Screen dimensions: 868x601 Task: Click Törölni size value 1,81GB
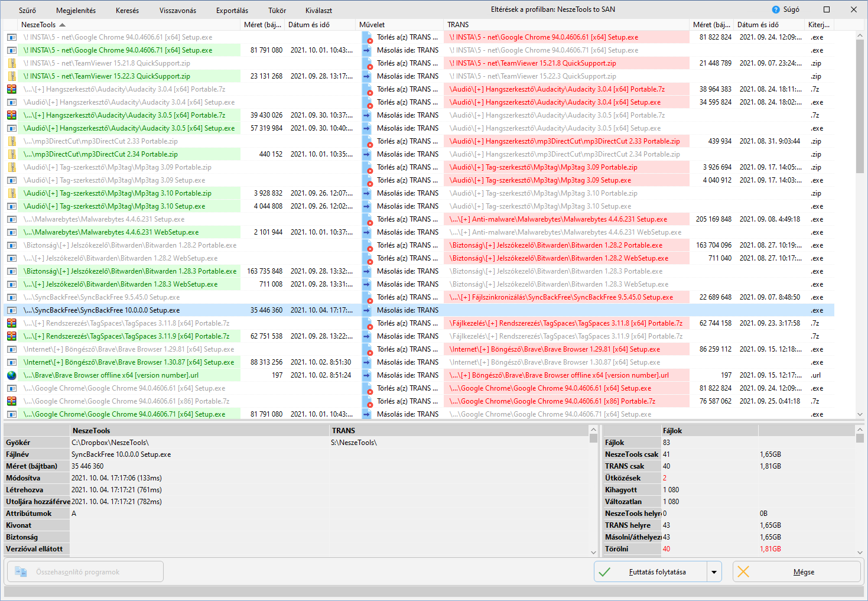(x=771, y=549)
